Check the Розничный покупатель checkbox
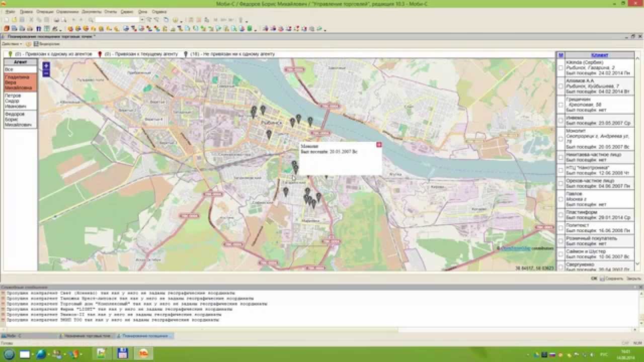Viewport: 644px width, 362px height. click(561, 241)
